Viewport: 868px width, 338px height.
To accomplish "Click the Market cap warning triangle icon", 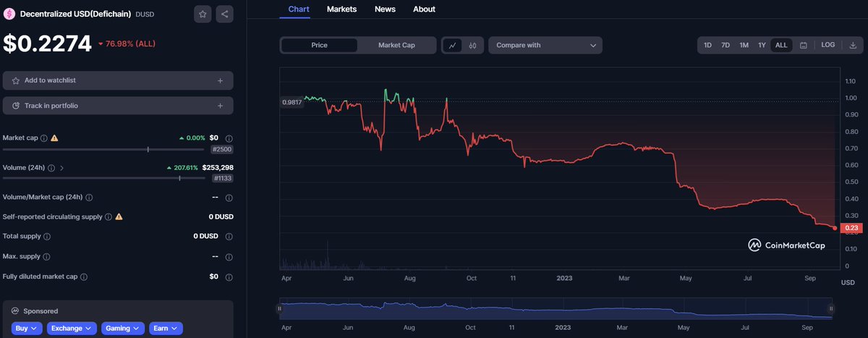I will click(54, 138).
